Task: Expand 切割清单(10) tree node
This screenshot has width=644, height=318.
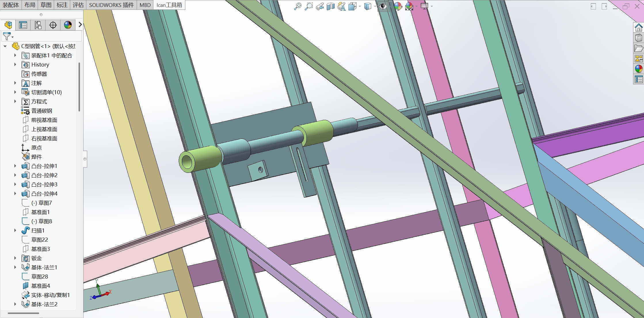Action: coord(15,92)
